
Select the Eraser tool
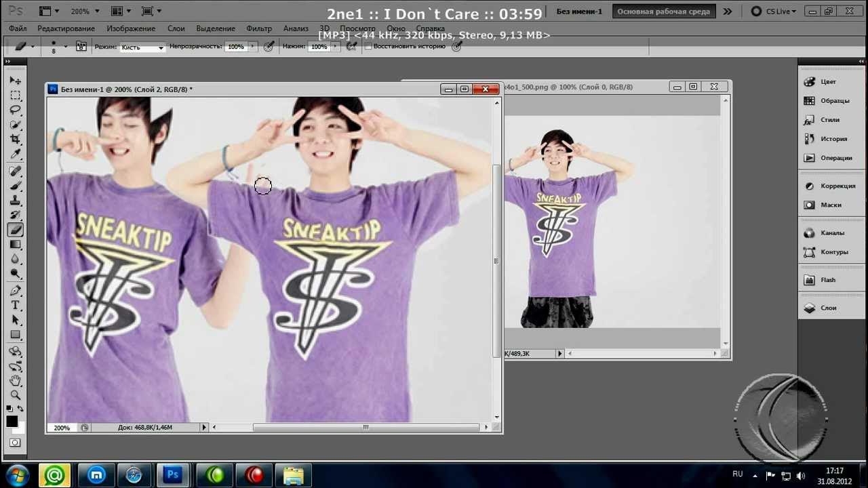coord(15,230)
